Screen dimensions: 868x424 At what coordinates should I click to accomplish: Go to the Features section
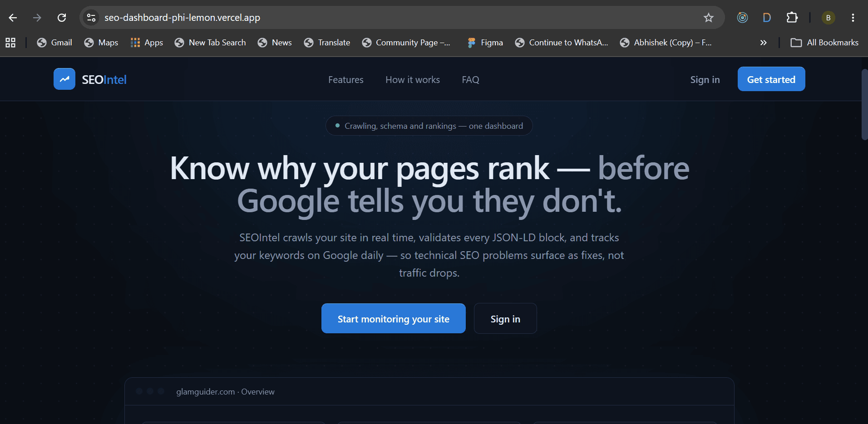click(x=346, y=80)
